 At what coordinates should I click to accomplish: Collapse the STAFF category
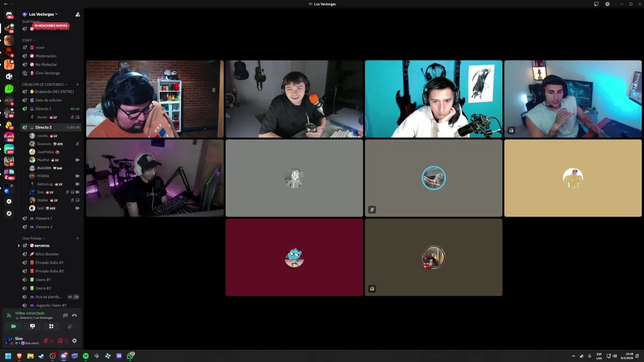pos(29,40)
